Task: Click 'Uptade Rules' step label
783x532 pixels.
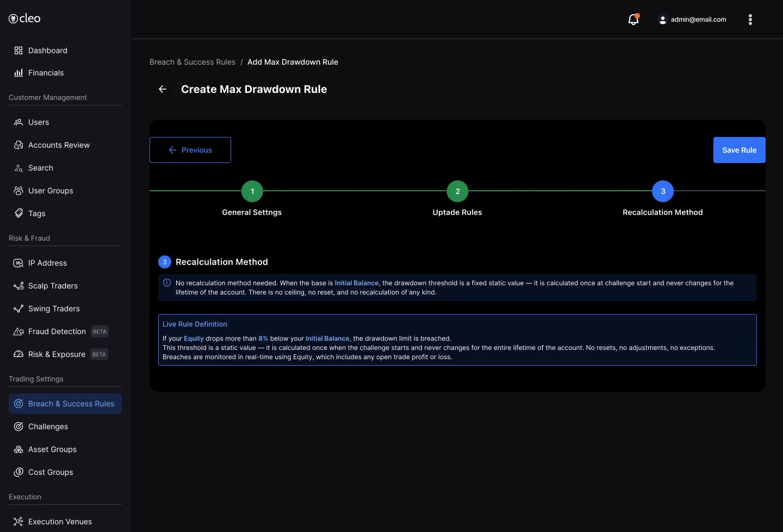Action: pos(457,212)
